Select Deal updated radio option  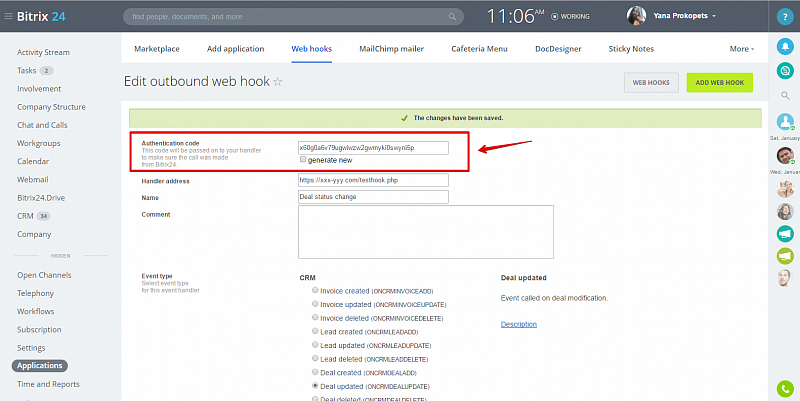(315, 386)
